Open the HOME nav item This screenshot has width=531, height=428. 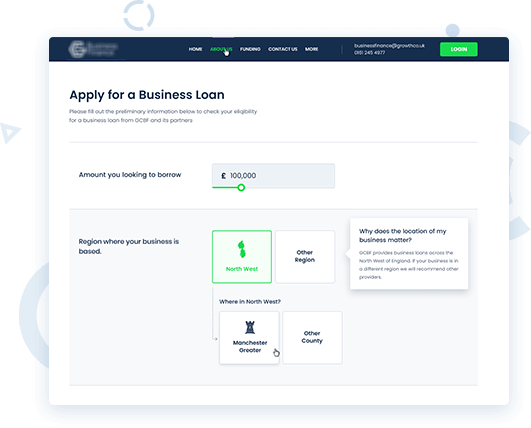(195, 49)
